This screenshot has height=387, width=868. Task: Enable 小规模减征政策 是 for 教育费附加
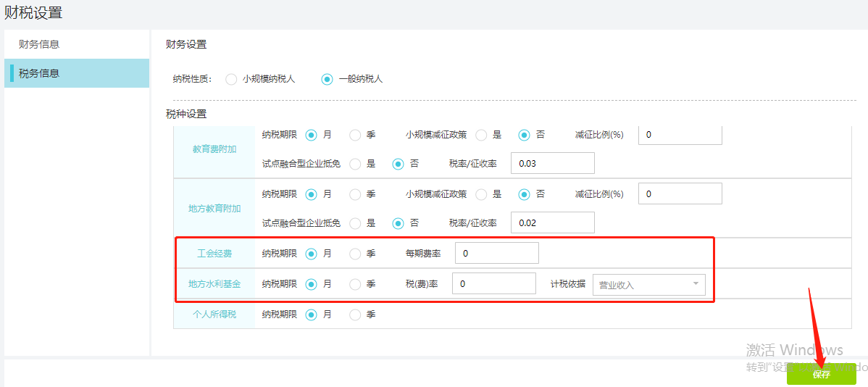click(481, 135)
